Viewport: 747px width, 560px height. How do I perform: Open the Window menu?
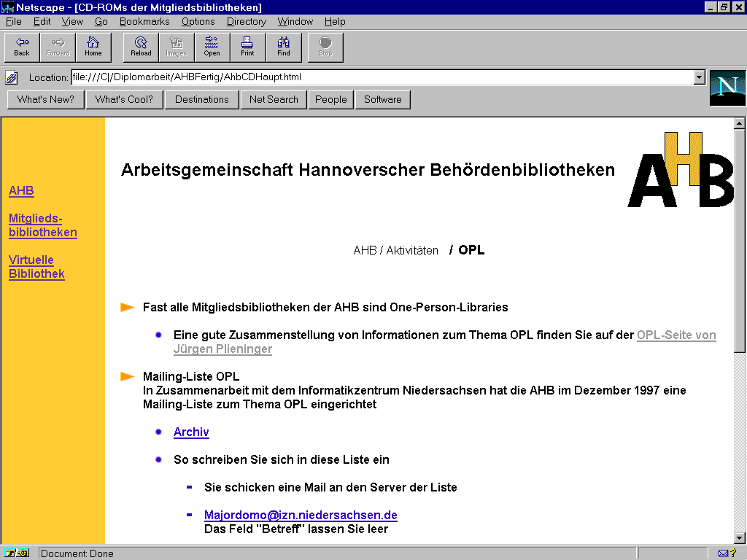[295, 21]
